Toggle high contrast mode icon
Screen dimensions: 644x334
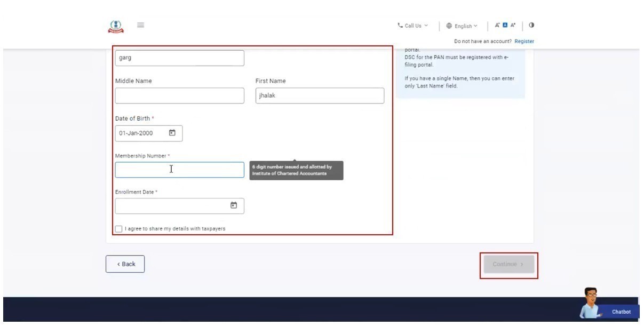(x=531, y=26)
